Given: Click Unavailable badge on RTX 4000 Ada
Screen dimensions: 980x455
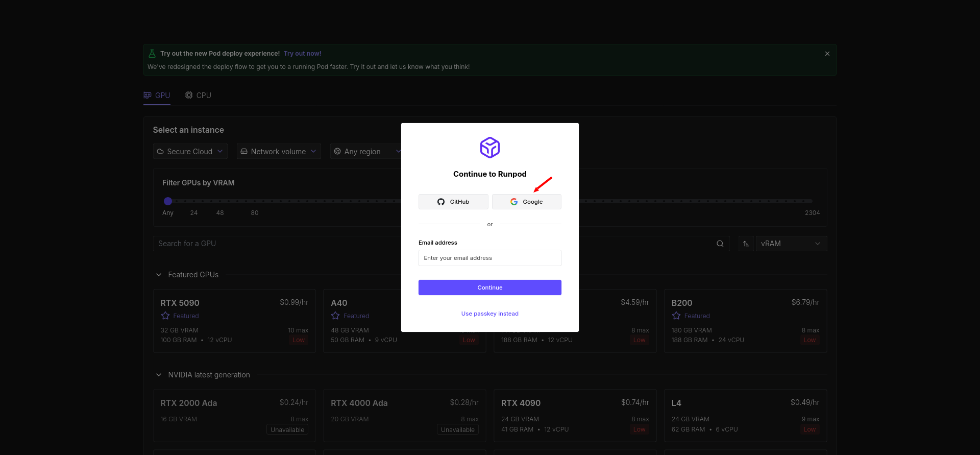Looking at the screenshot, I should point(458,430).
